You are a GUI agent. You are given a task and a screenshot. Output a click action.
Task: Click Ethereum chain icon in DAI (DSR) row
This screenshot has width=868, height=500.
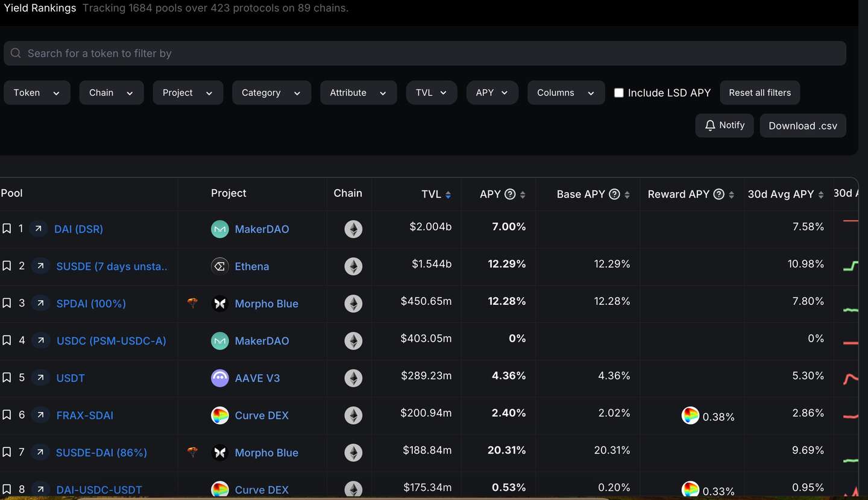(x=353, y=229)
